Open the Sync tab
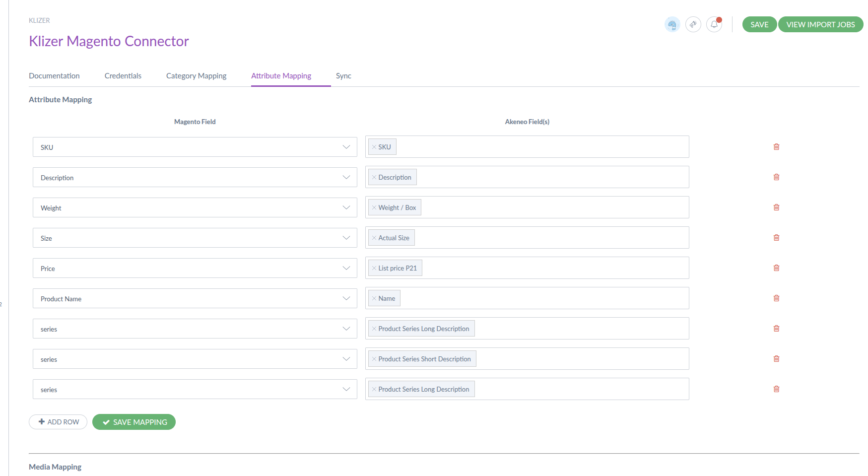Viewport: 868px width, 476px height. (x=343, y=76)
